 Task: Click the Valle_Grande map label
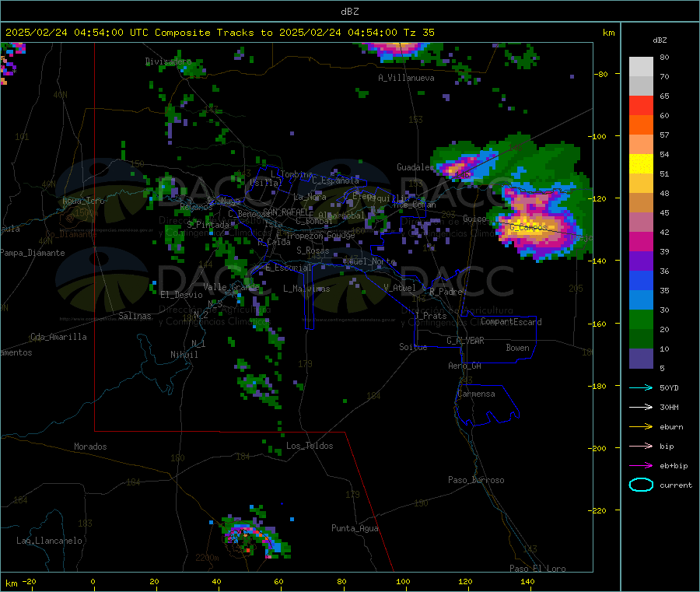click(232, 286)
